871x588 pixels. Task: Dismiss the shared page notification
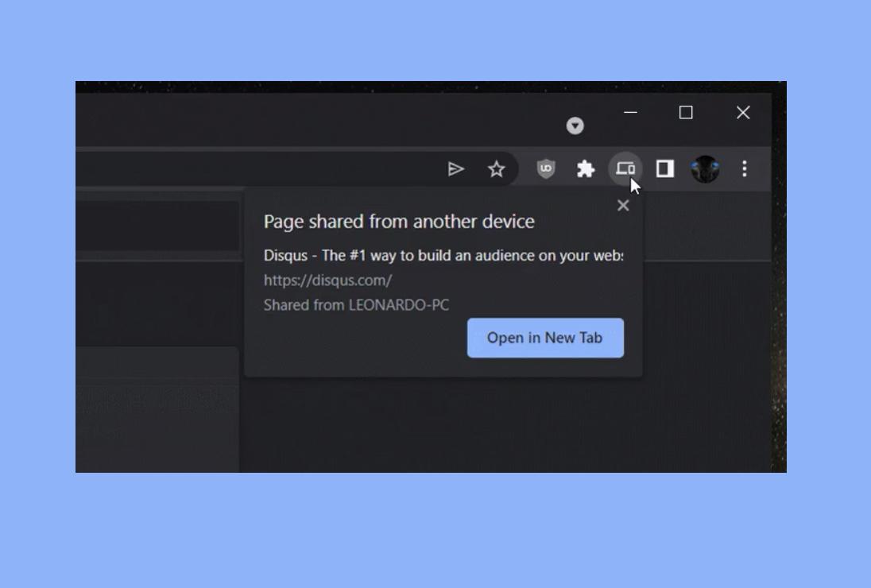[623, 205]
